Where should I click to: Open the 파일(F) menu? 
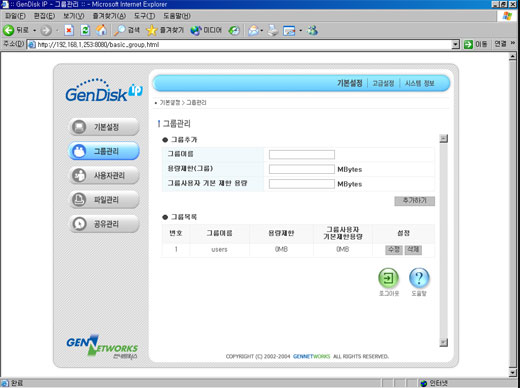[15, 16]
